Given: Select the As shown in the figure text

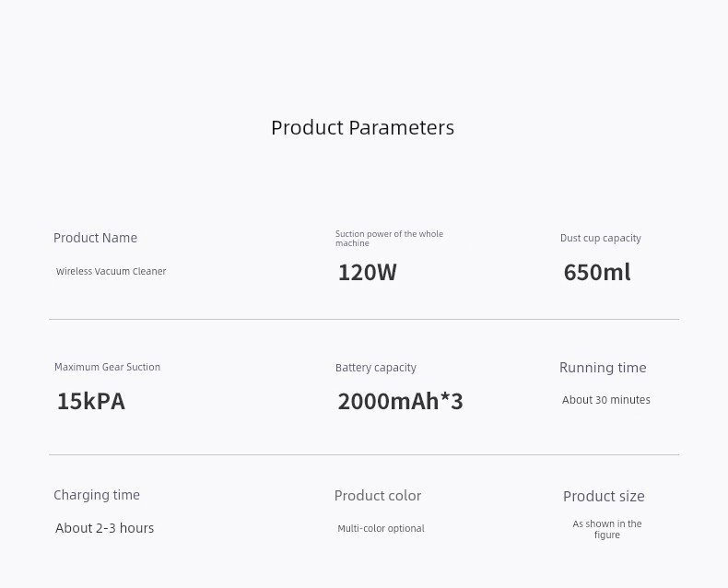Looking at the screenshot, I should (x=607, y=530).
